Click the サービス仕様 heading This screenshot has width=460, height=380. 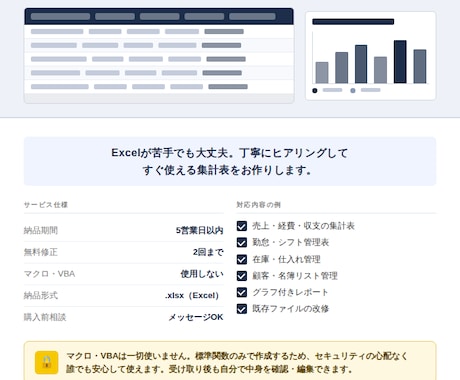click(x=46, y=205)
